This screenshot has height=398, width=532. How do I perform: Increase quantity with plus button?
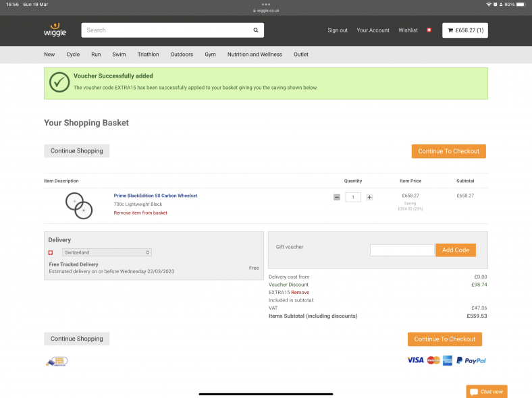pyautogui.click(x=369, y=197)
